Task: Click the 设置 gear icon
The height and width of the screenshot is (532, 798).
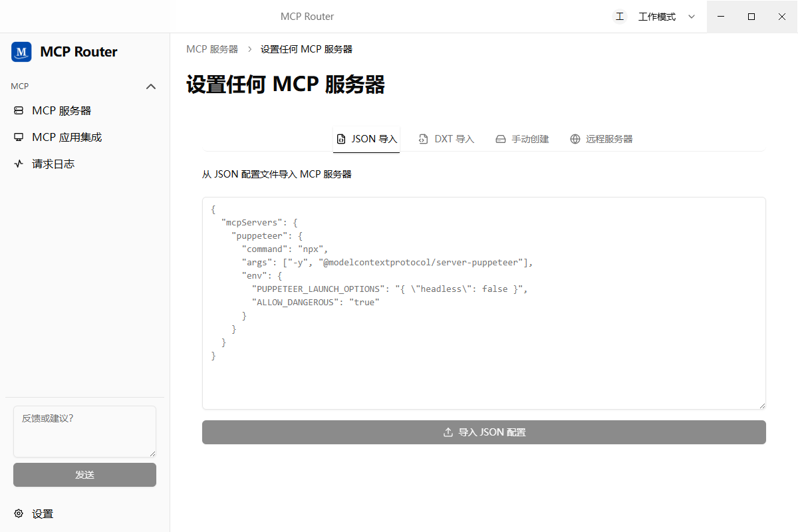Action: (x=19, y=513)
